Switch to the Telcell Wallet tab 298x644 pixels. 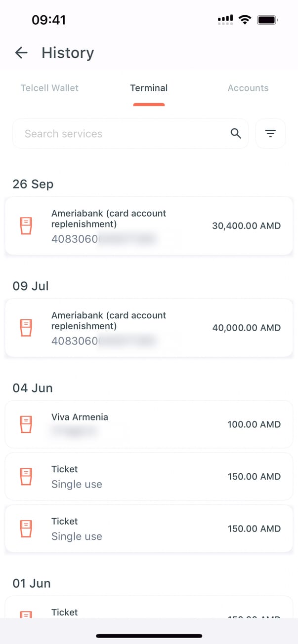49,88
